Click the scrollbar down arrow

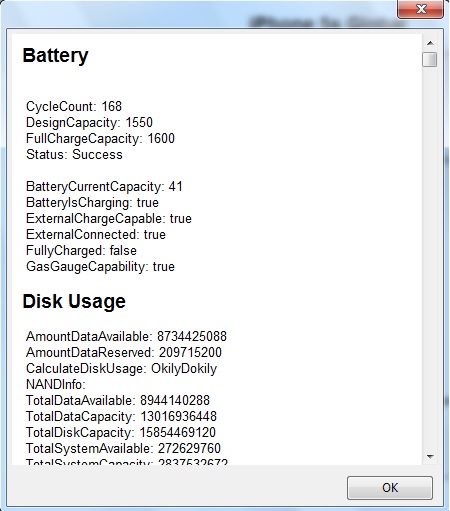tap(430, 456)
